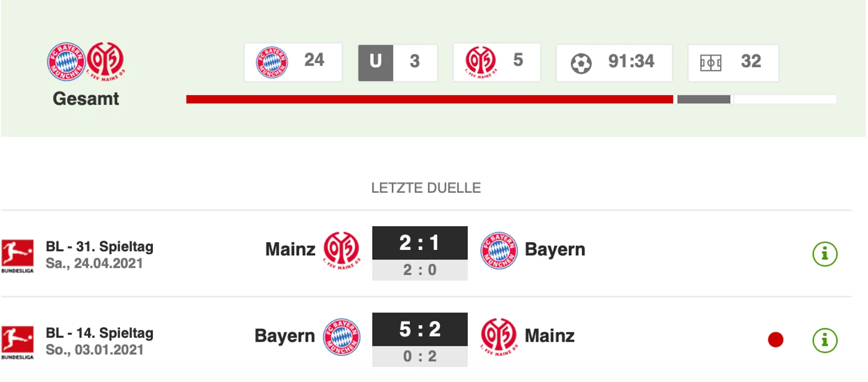The image size is (868, 382).
Task: Click the red segment of the results bar
Action: pyautogui.click(x=430, y=99)
